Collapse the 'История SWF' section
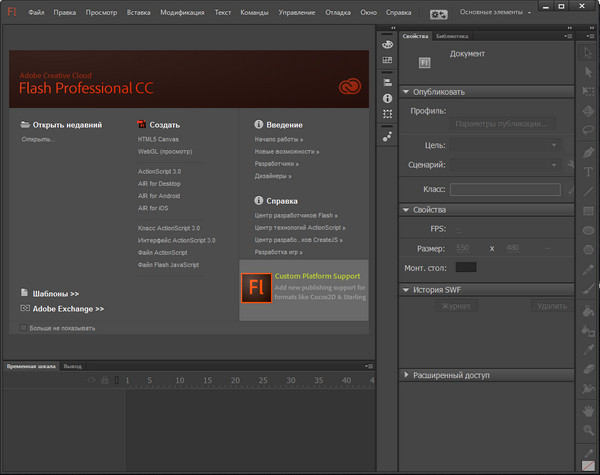 click(x=406, y=290)
